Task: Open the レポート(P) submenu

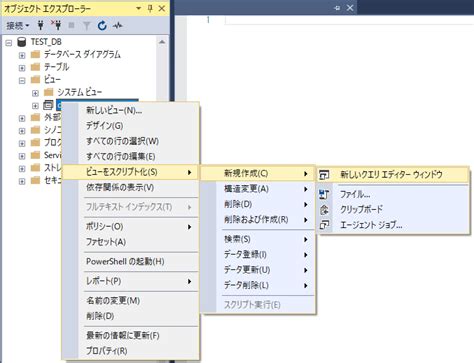Action: pos(131,281)
